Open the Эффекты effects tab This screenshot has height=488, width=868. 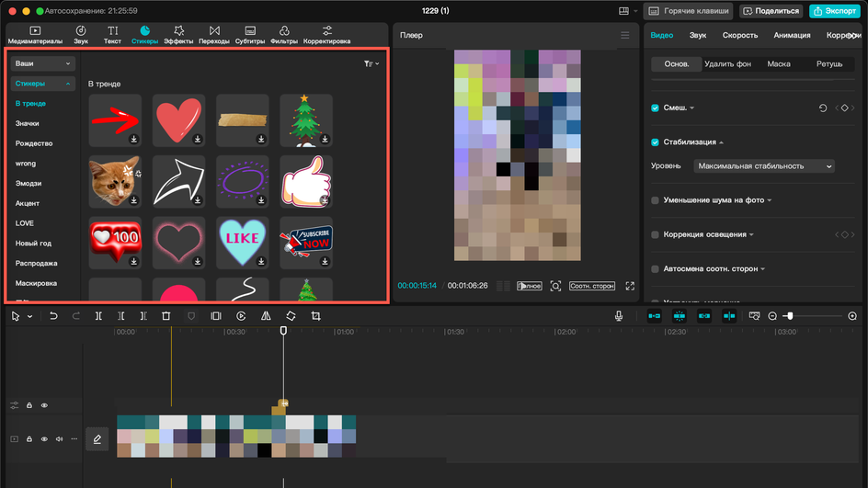178,35
